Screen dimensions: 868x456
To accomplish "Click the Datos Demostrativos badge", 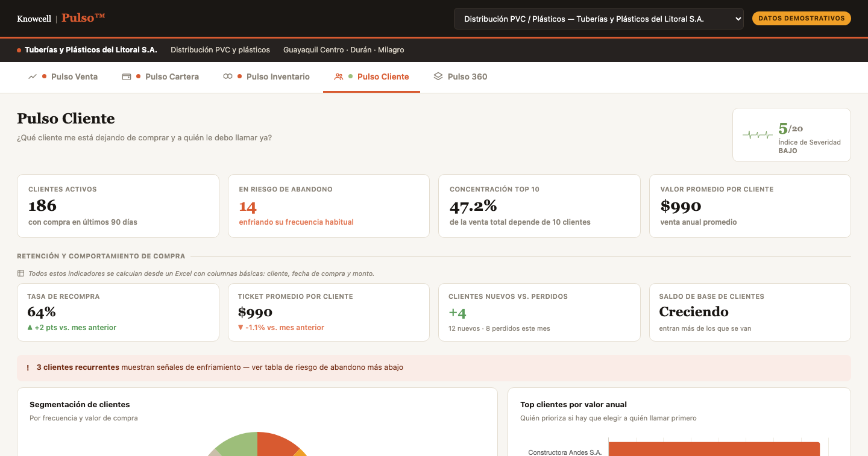I will coord(802,19).
